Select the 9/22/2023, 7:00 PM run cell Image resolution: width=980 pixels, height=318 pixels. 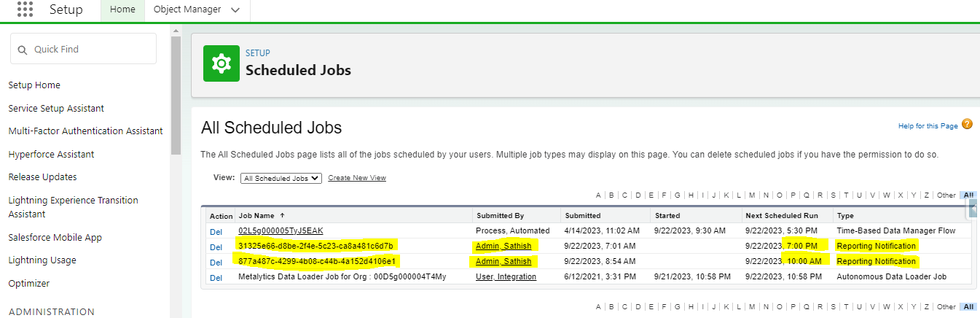[781, 246]
